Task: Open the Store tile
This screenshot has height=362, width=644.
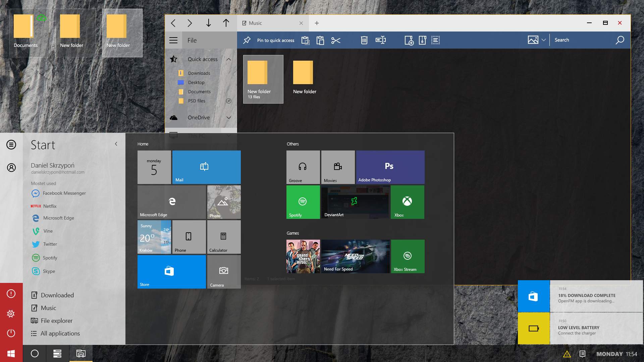Action: coord(172,272)
